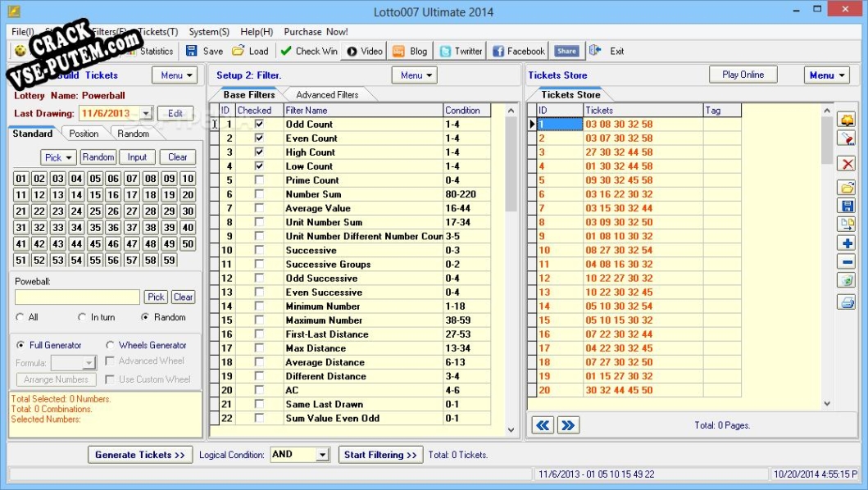This screenshot has width=868, height=490.
Task: Open Setup 2 Filter Menu dropdown
Action: [415, 75]
